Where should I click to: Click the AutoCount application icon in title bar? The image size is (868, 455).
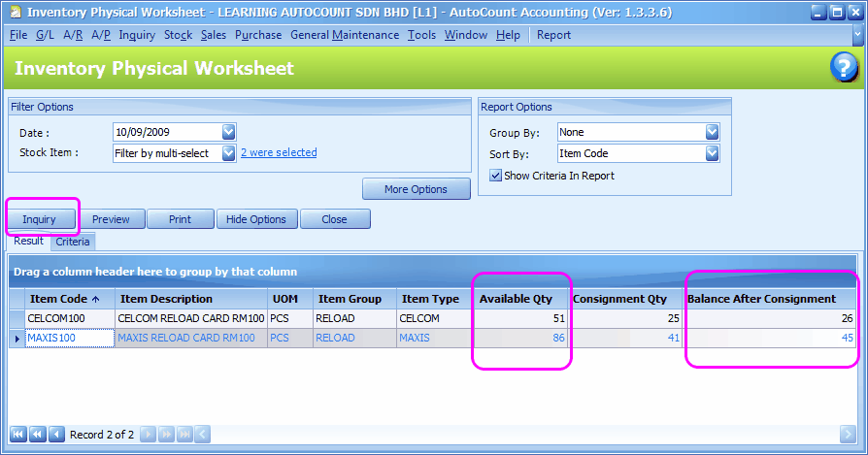click(x=17, y=12)
